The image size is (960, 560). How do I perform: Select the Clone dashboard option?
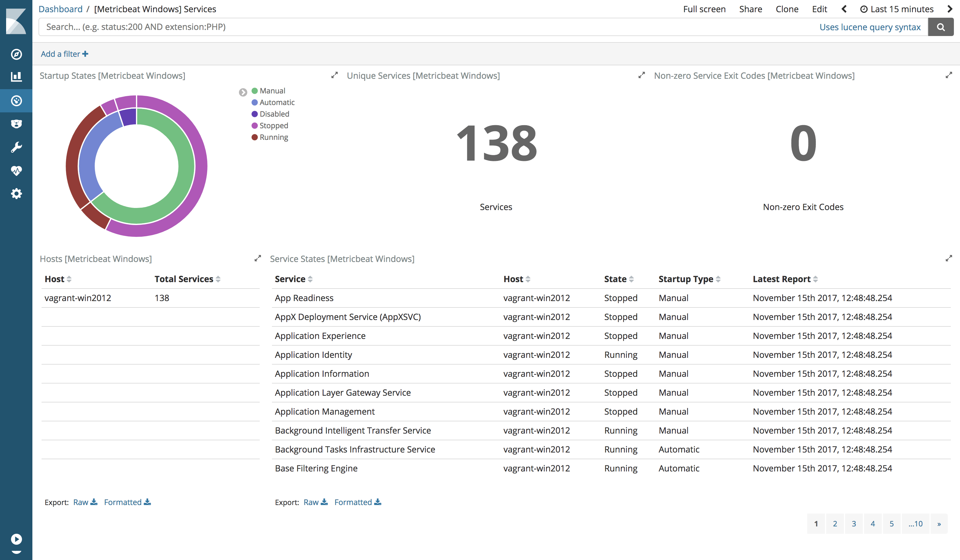point(786,8)
